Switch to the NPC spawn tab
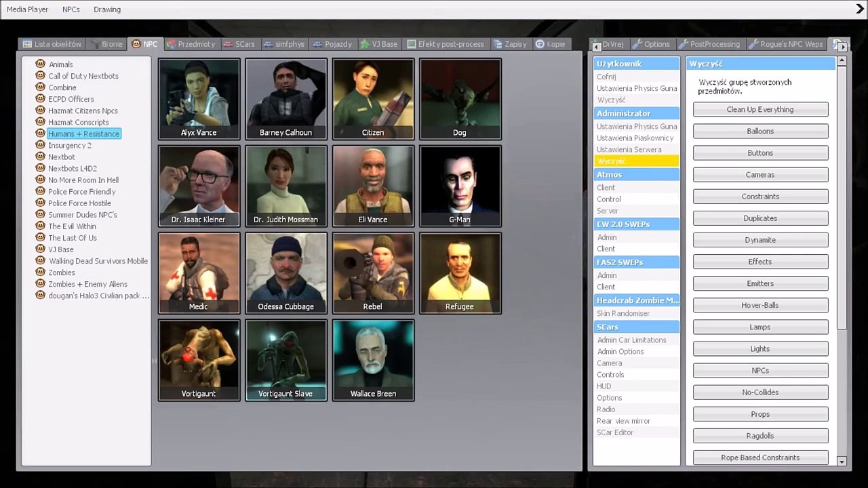This screenshot has height=488, width=868. point(144,44)
